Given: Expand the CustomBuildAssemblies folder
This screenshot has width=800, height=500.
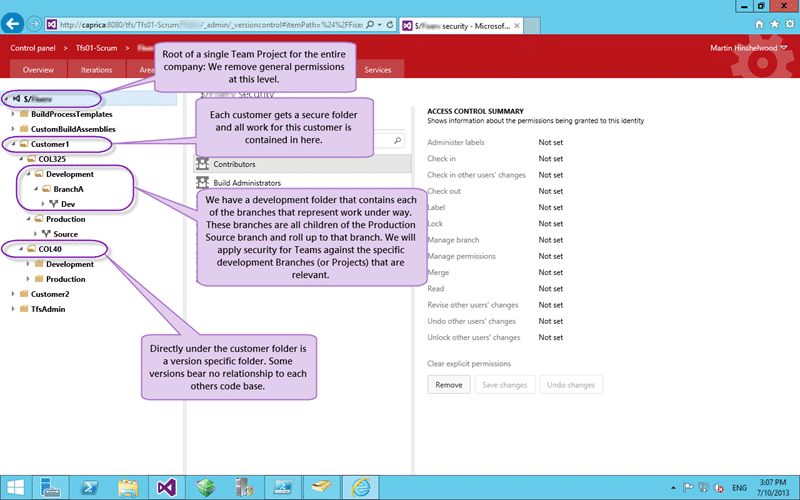Looking at the screenshot, I should point(13,129).
